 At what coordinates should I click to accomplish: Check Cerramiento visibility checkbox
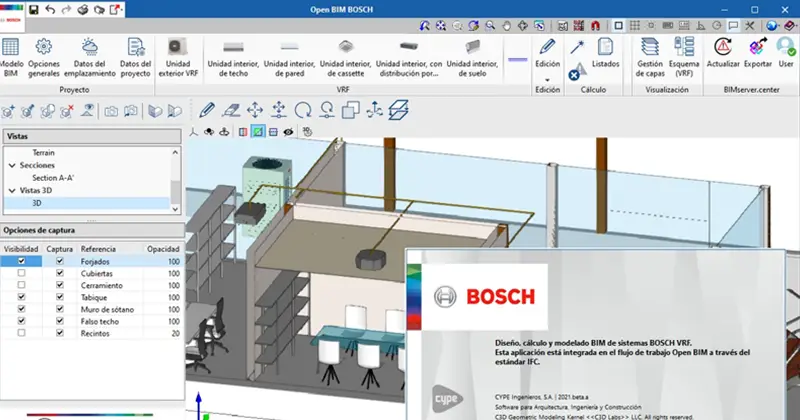point(21,285)
